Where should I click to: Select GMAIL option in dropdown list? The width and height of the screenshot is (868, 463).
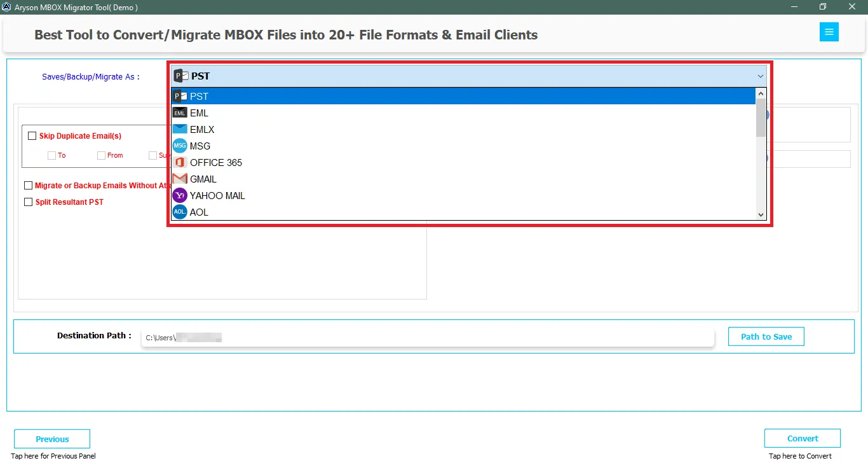point(463,179)
